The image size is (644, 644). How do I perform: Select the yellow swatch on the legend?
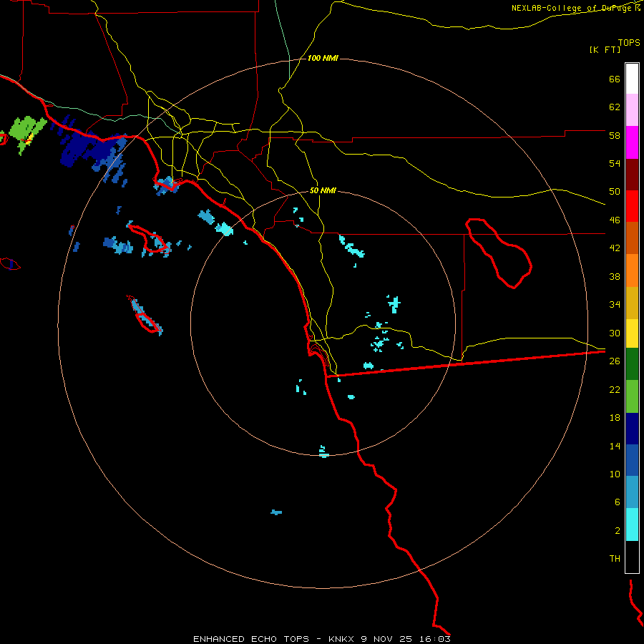(632, 333)
